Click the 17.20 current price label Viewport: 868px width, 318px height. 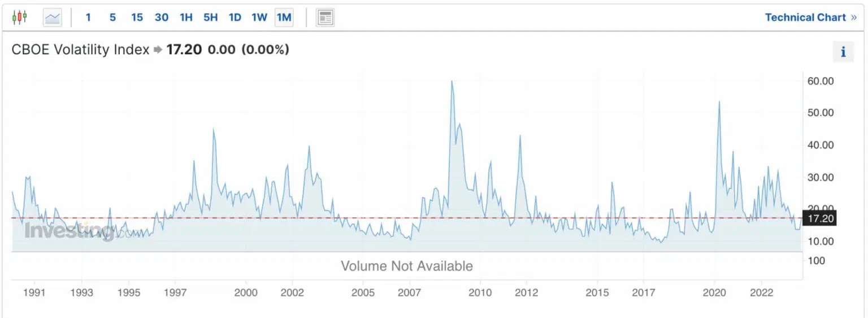tap(185, 50)
